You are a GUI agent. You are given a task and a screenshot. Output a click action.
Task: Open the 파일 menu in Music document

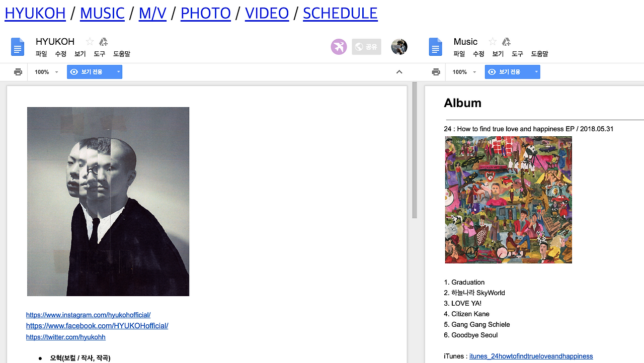(x=459, y=54)
